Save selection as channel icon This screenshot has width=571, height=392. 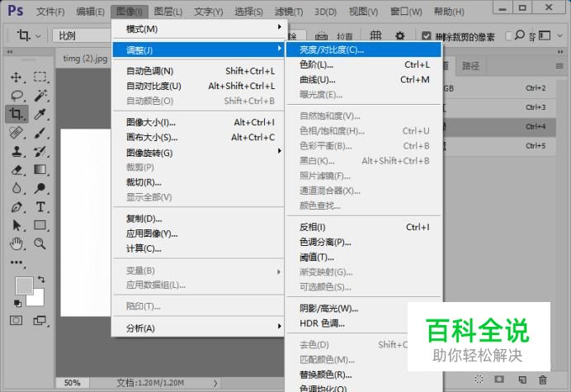pos(499,380)
